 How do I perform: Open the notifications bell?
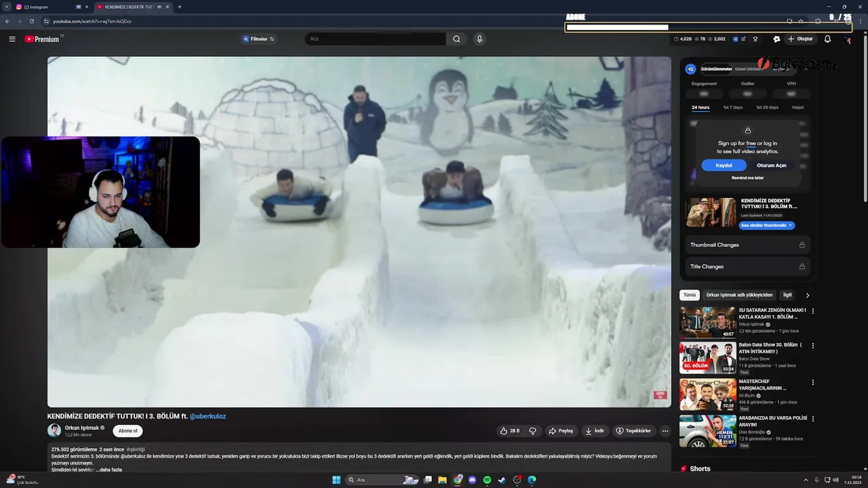pyautogui.click(x=827, y=39)
